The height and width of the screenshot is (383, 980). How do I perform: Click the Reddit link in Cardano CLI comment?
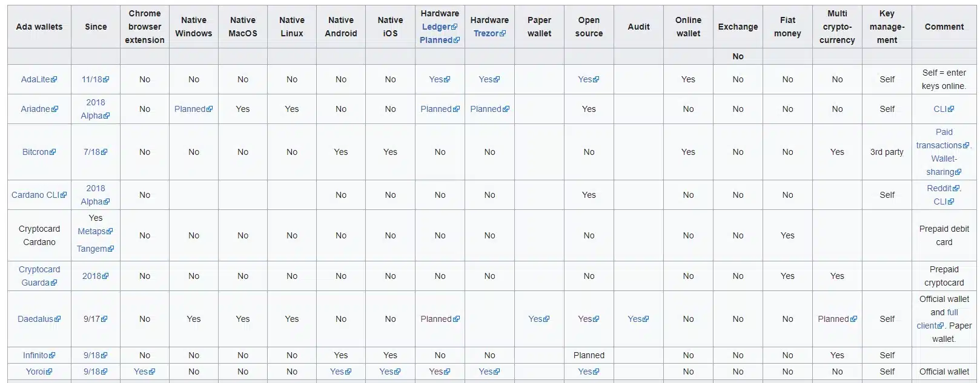pyautogui.click(x=942, y=188)
